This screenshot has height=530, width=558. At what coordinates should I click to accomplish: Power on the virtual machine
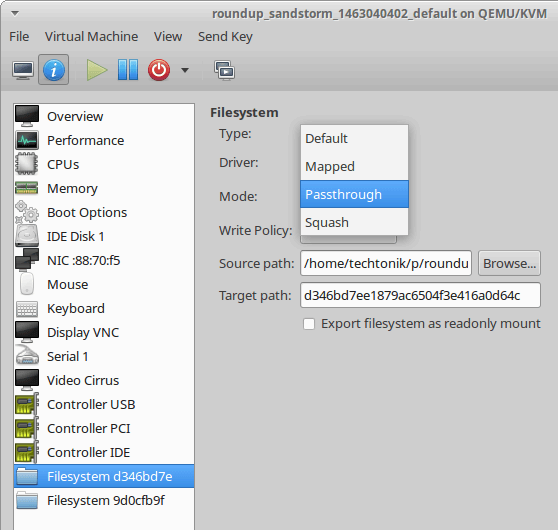pos(96,70)
